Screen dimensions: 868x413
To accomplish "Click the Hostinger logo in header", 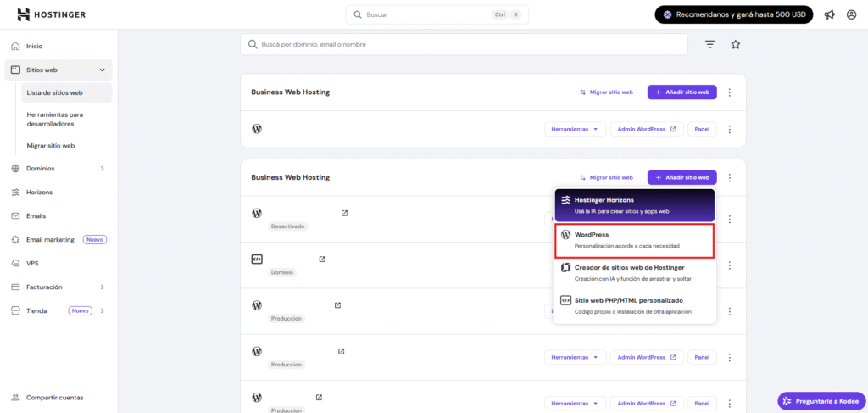I will pos(51,14).
